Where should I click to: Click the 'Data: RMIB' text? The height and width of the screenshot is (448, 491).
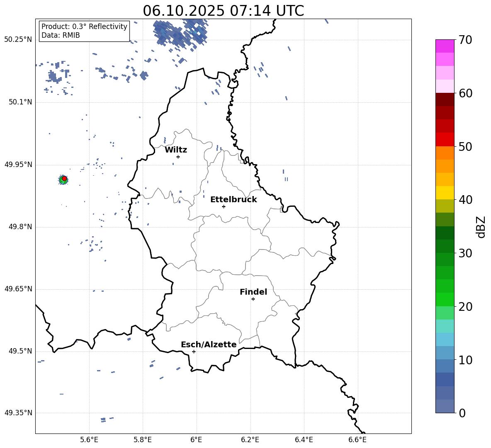coord(61,35)
